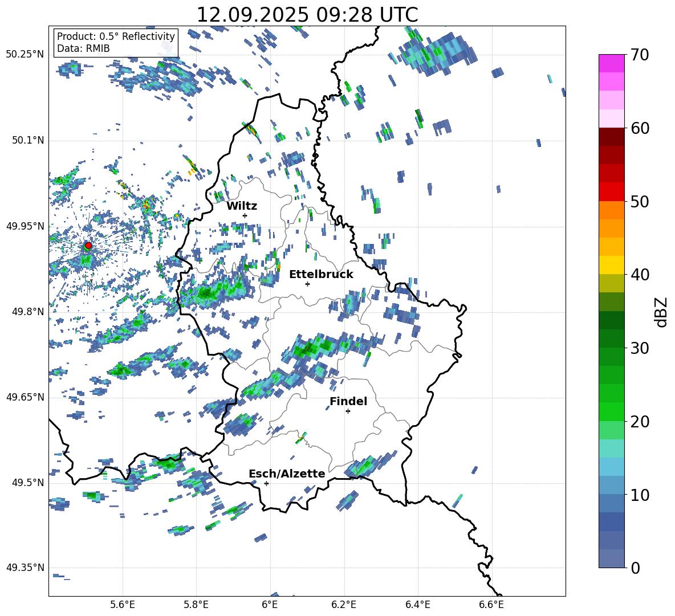Click the 70 tick on the colorbar
The width and height of the screenshot is (675, 616).
[640, 55]
